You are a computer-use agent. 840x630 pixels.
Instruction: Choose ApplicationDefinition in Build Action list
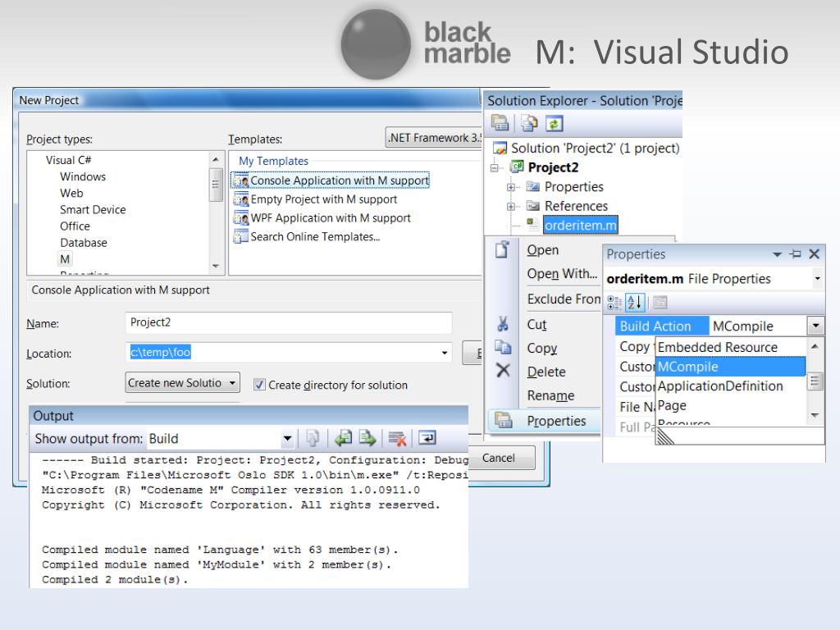pos(731,386)
